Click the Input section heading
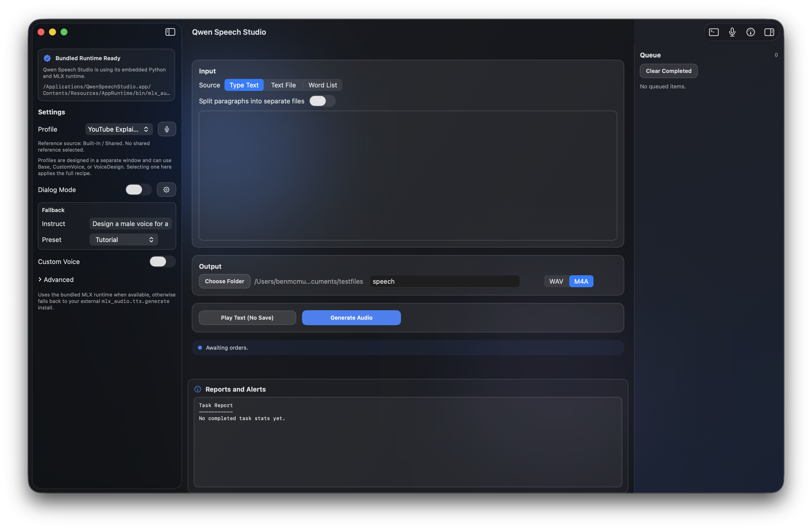The width and height of the screenshot is (812, 530). (207, 71)
